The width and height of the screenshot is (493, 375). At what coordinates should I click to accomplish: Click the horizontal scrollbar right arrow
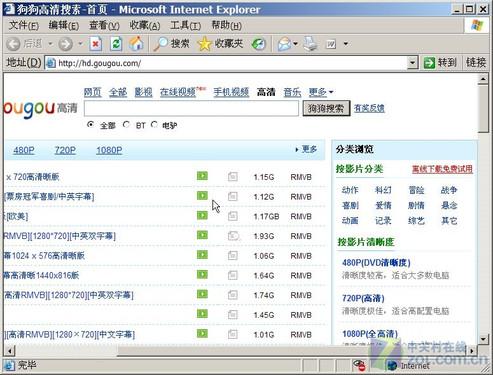coord(472,351)
